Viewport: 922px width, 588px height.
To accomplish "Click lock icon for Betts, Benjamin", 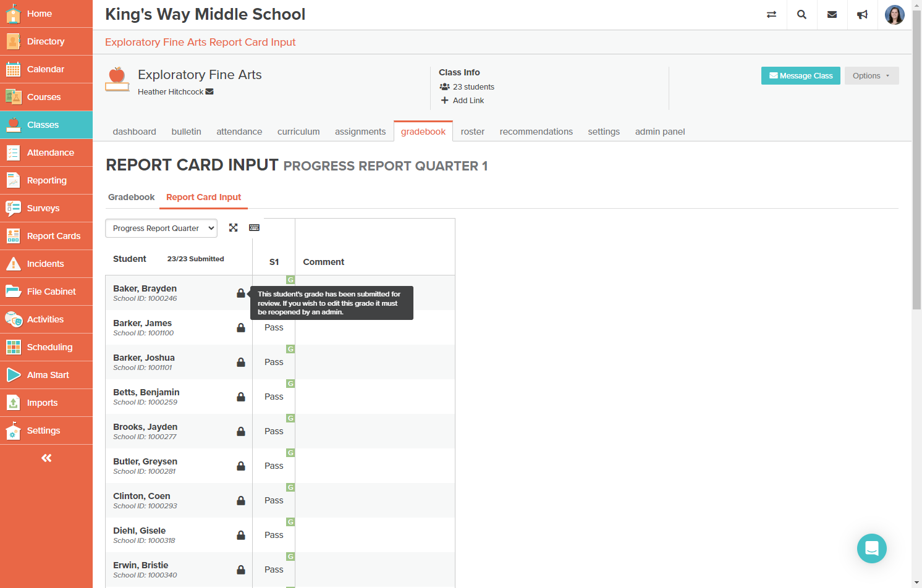I will point(241,397).
